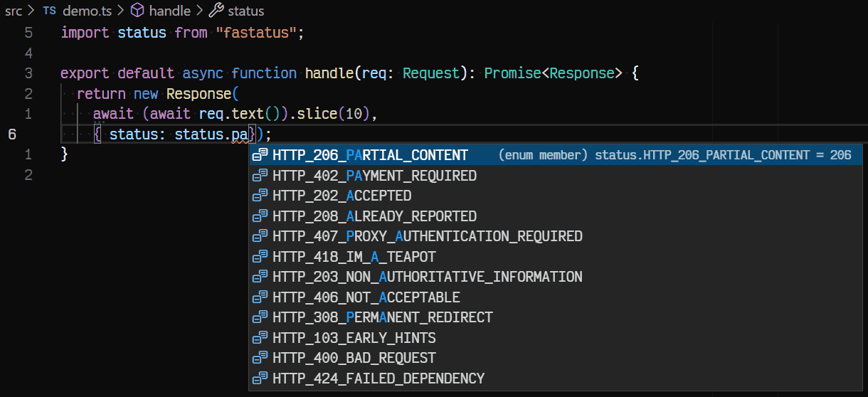
Task: Open the status breadcrumb symbol
Action: [246, 11]
